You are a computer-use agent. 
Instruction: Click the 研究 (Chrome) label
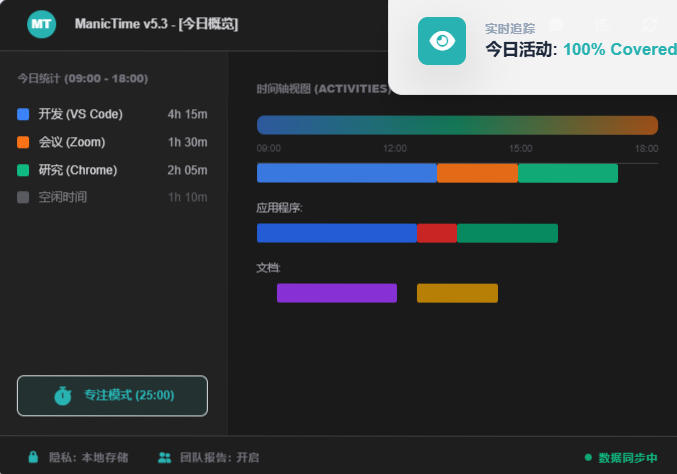78,170
